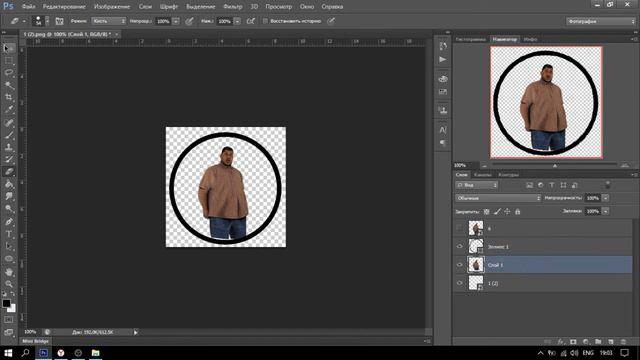Select the History Brush tool

(9, 159)
